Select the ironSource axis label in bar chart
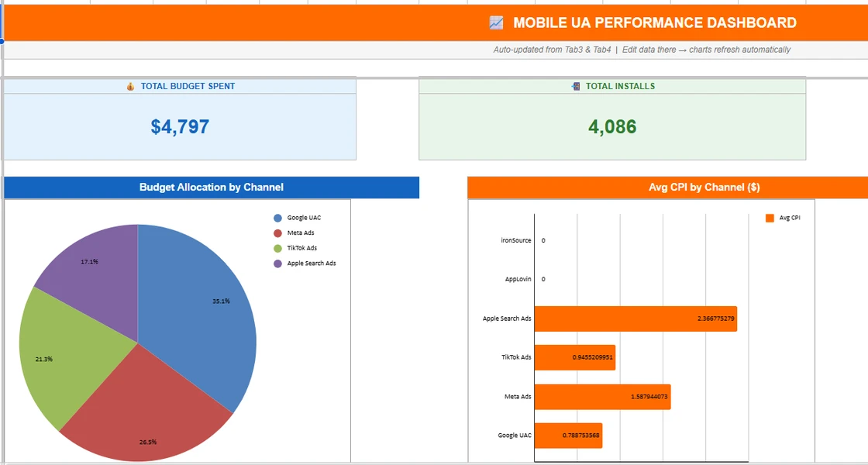Screen dimensions: 868x465 (516, 241)
